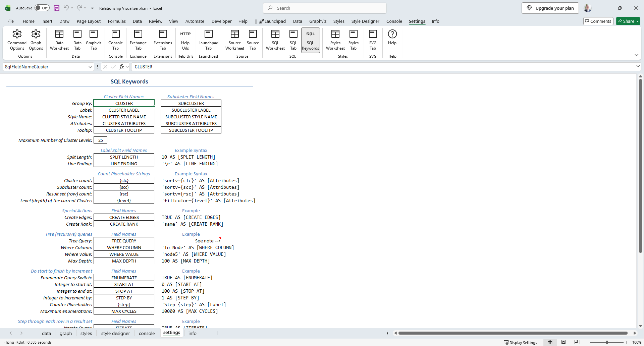Open the File menu

tap(10, 21)
